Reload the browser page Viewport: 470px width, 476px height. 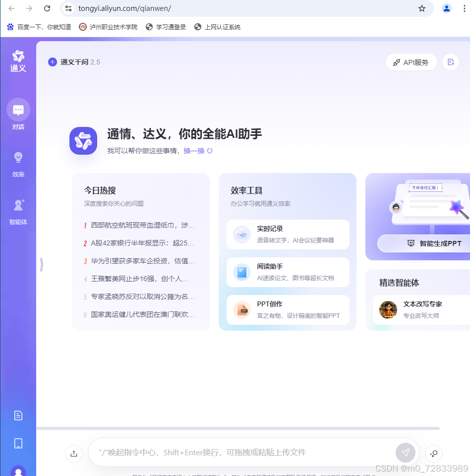click(x=47, y=8)
